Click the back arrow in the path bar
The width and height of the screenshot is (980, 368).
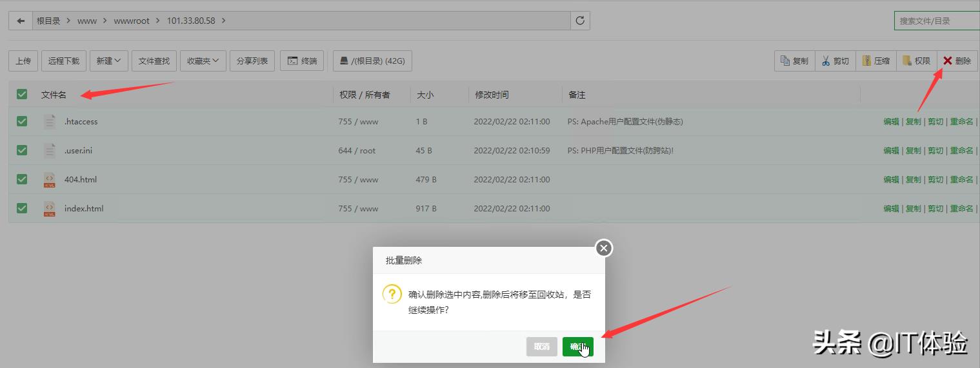pos(21,21)
